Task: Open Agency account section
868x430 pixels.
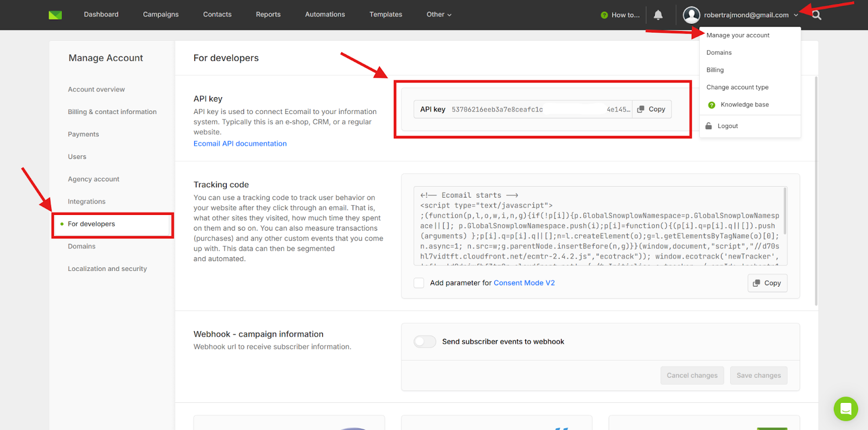Action: point(93,179)
